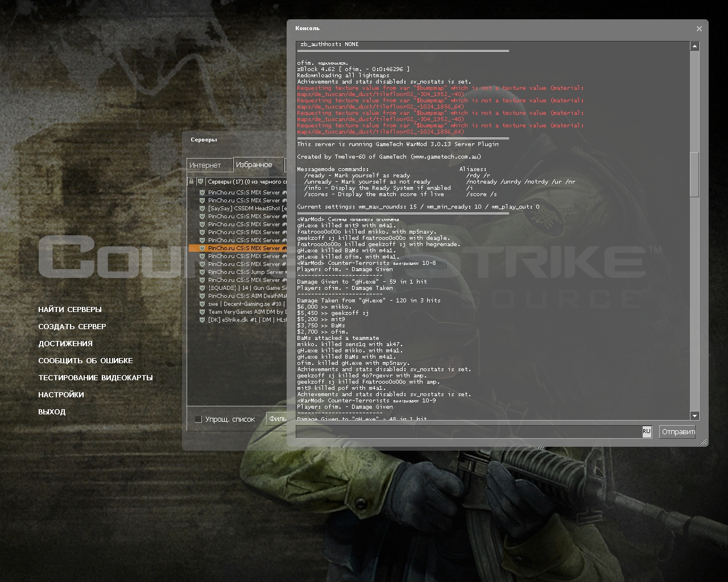
Task: Click the Отправить button in the console
Action: click(677, 432)
